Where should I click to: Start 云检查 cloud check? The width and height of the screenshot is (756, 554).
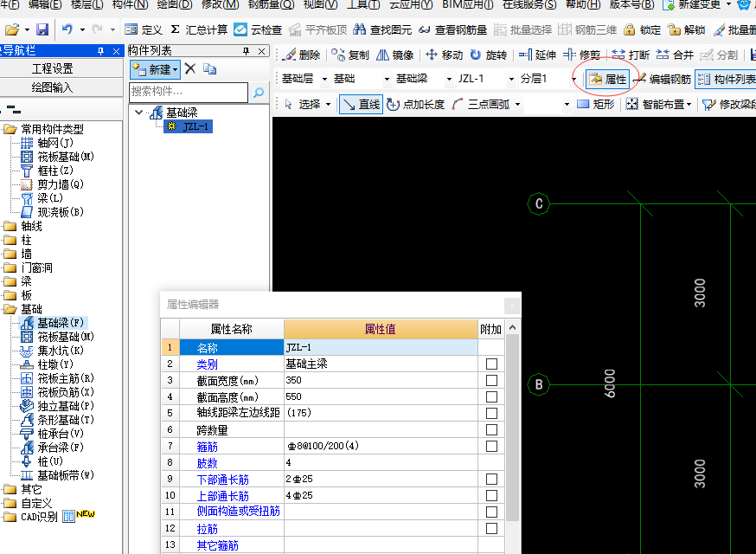click(258, 30)
